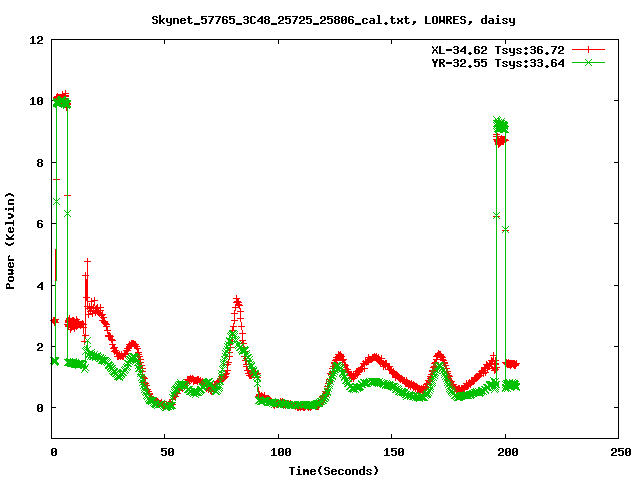Click the red curve peak near 80 seconds

coord(237,300)
